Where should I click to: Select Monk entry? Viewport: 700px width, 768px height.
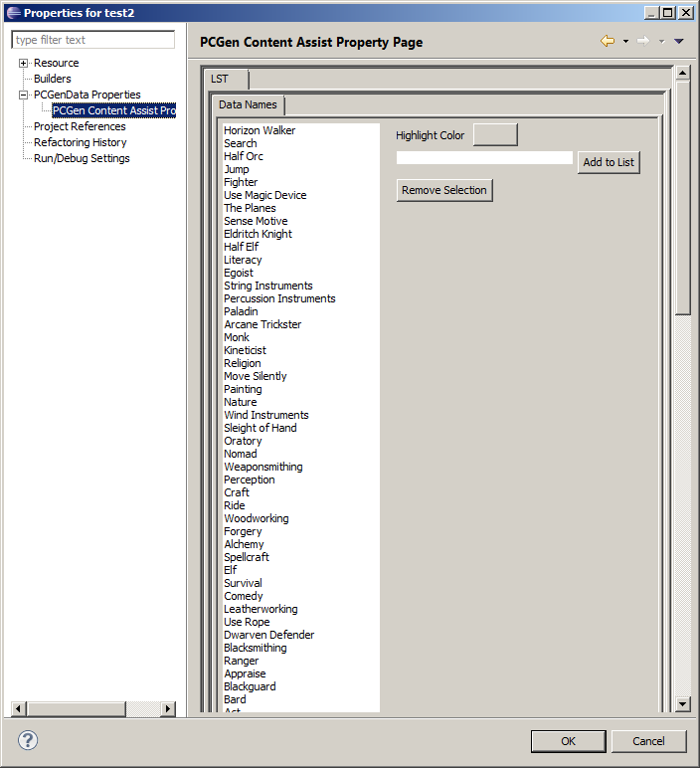tap(237, 337)
